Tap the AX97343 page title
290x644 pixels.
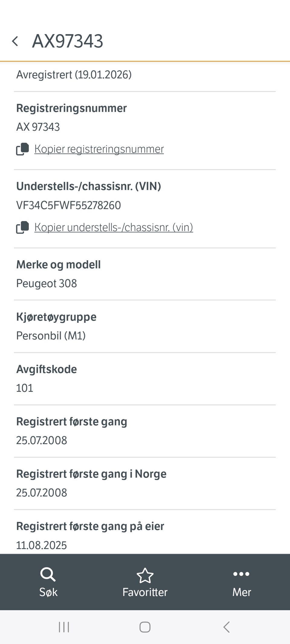68,41
